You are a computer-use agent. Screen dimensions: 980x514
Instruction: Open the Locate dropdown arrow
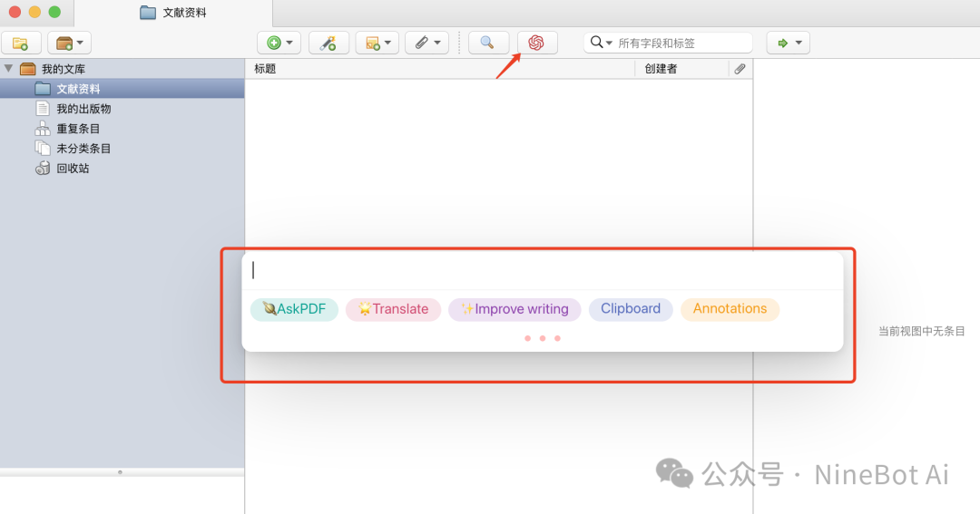pyautogui.click(x=799, y=44)
